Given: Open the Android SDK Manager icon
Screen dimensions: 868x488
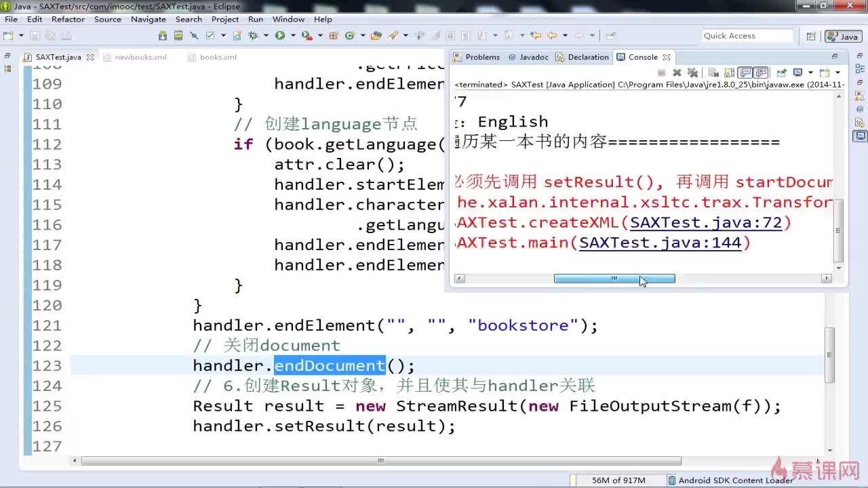Looking at the screenshot, I should [x=163, y=36].
